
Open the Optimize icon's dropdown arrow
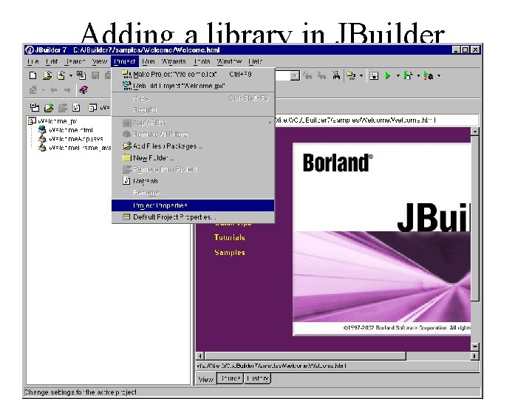point(439,75)
